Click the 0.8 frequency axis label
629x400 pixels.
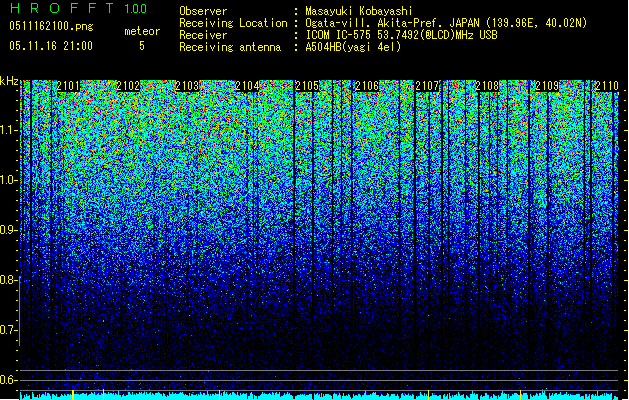9,280
